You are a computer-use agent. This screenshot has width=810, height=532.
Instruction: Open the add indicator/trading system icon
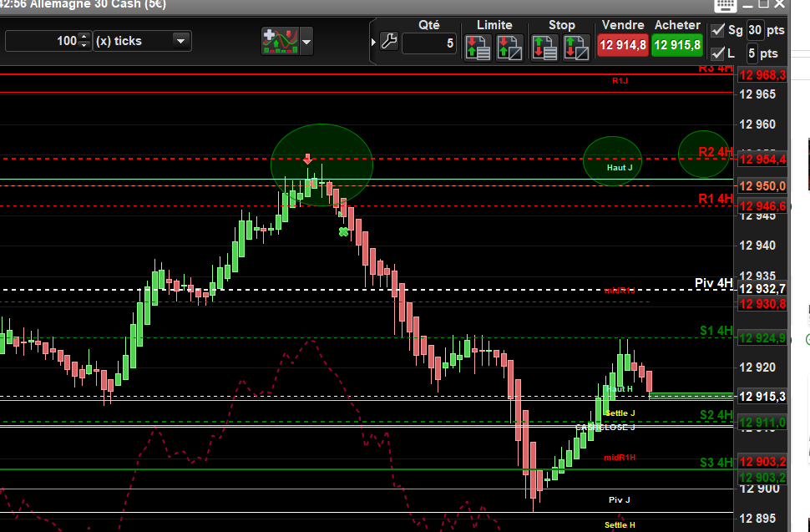point(280,41)
